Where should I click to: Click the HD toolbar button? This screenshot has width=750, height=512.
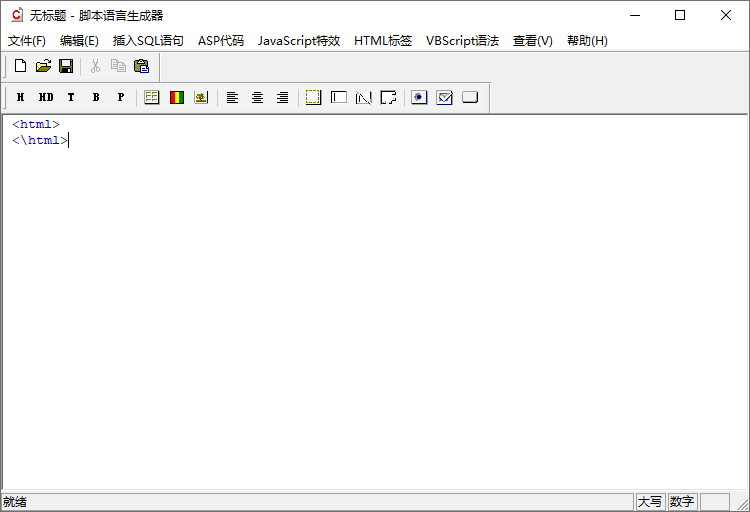46,97
